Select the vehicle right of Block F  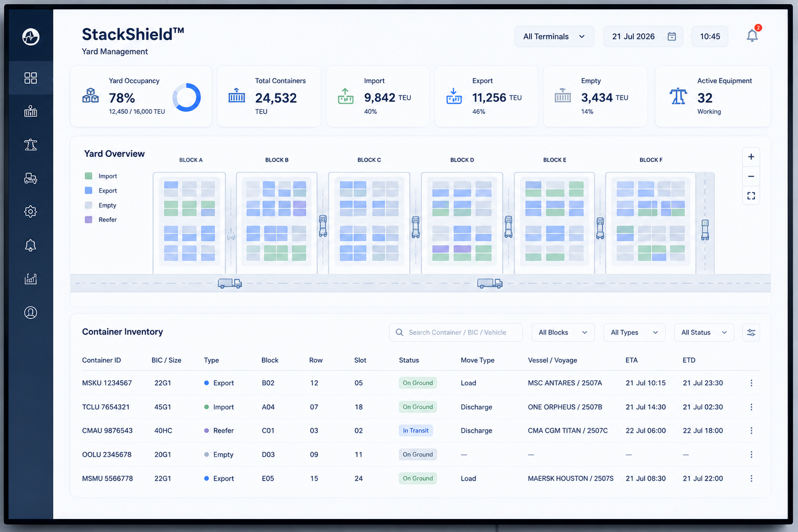click(705, 230)
